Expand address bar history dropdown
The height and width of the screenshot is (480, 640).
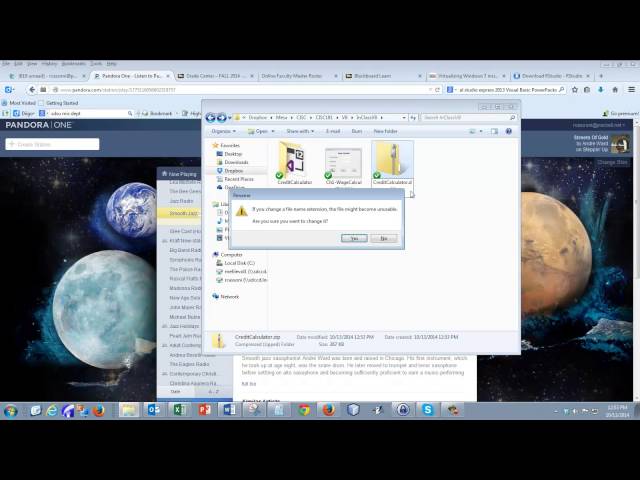404,118
